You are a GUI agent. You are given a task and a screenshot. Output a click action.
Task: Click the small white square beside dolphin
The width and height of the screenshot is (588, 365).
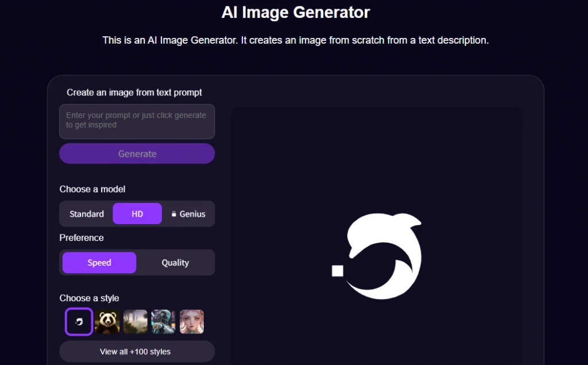pos(338,271)
